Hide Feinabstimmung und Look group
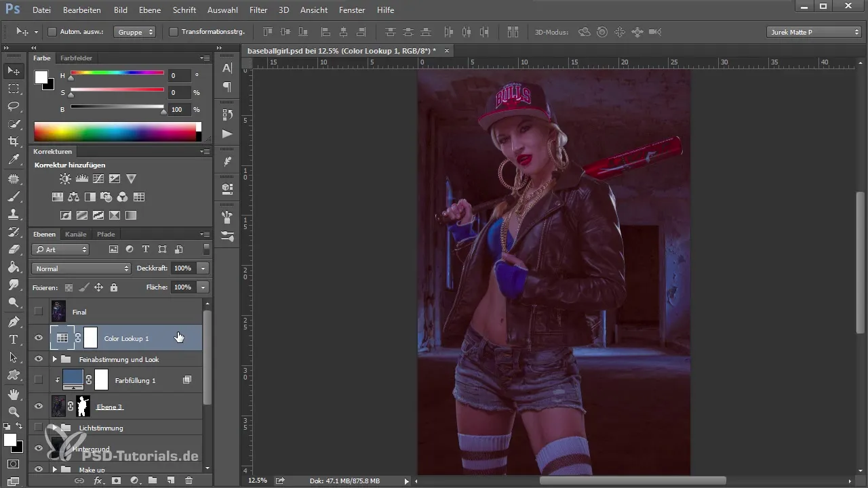 [39, 359]
